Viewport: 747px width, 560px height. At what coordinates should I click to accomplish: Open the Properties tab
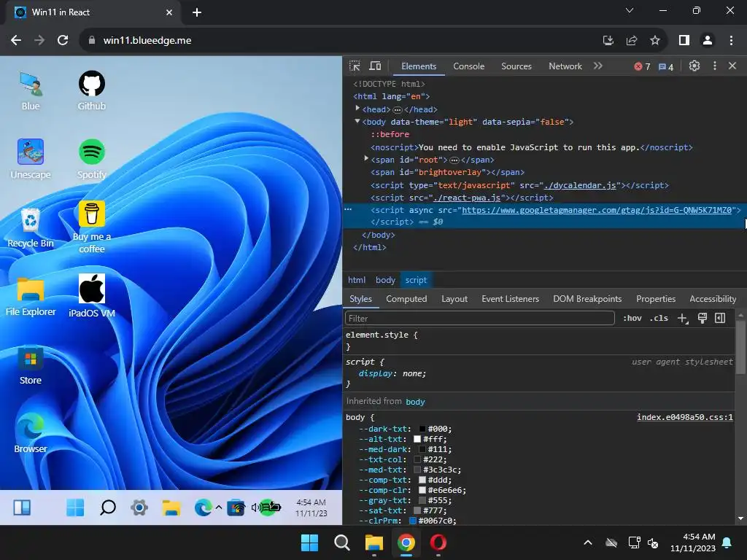click(656, 299)
